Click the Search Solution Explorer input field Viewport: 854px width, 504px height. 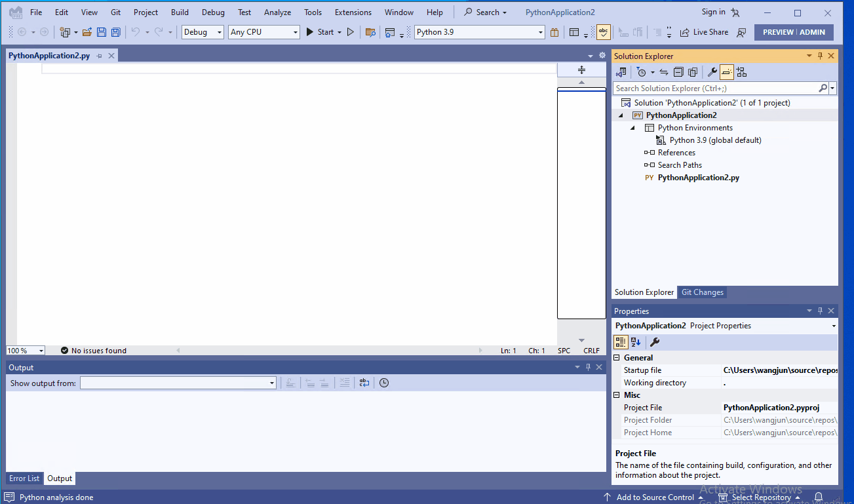coord(714,87)
